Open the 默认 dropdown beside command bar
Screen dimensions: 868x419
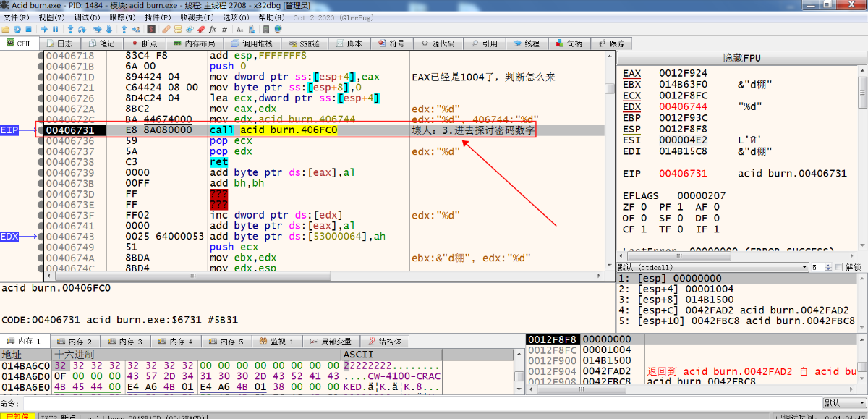[x=843, y=402]
